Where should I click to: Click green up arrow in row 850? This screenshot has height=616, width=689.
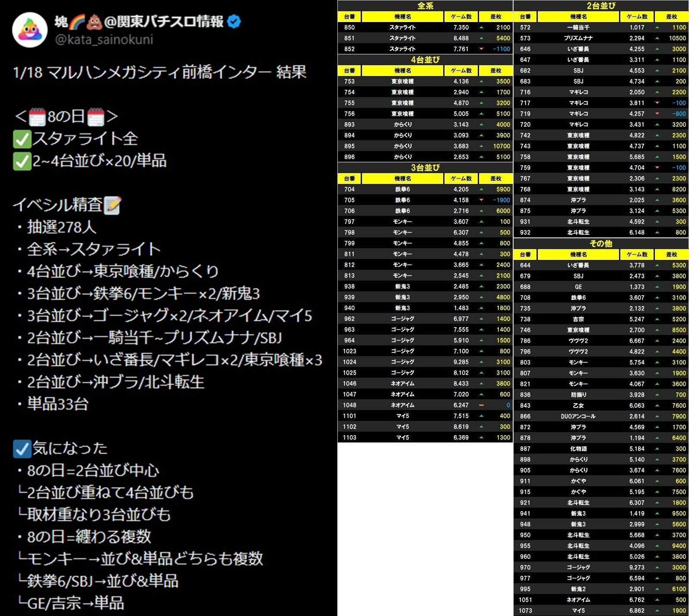[x=481, y=27]
